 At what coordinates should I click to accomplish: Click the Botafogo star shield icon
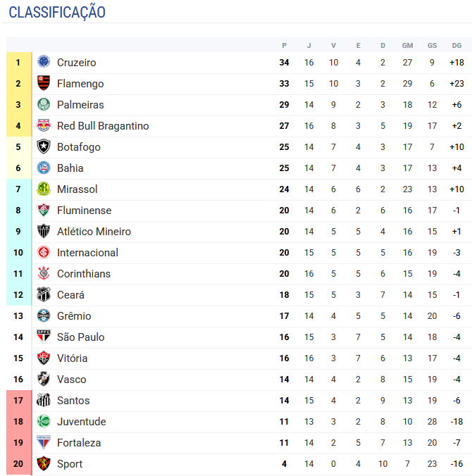(44, 146)
